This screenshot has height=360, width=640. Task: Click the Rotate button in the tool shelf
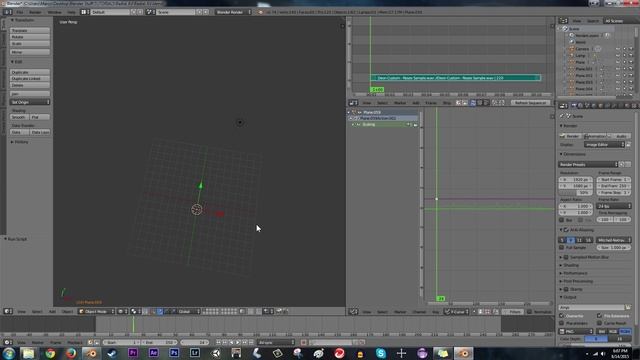[x=30, y=37]
